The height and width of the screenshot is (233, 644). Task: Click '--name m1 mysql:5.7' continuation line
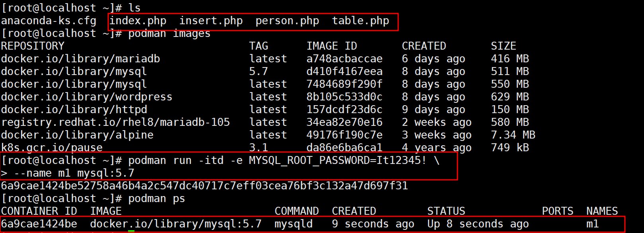(74, 173)
